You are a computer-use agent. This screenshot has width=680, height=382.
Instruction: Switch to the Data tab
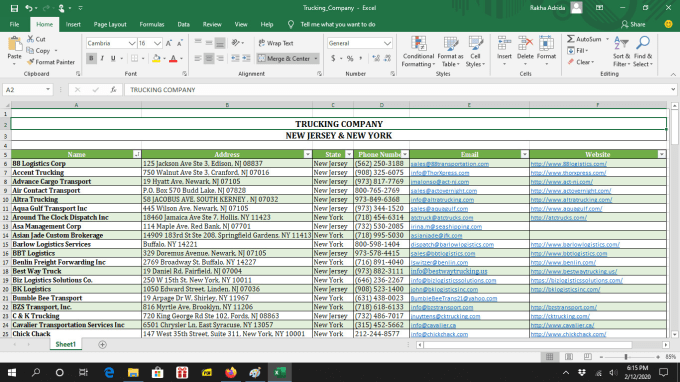(x=183, y=24)
